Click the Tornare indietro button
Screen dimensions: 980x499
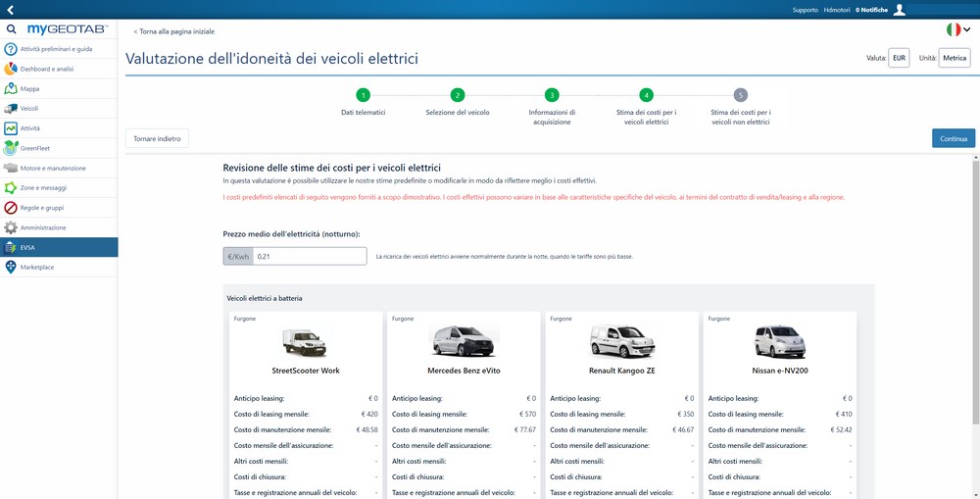click(x=157, y=139)
